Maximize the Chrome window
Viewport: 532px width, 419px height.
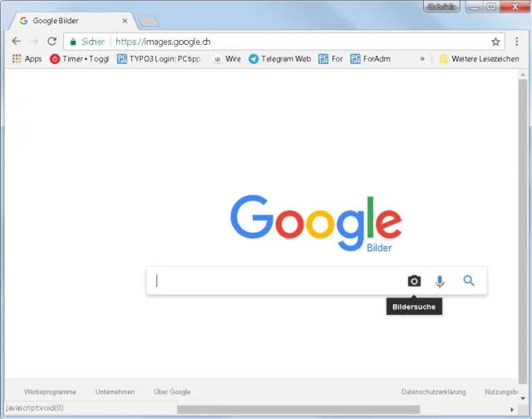[x=491, y=7]
